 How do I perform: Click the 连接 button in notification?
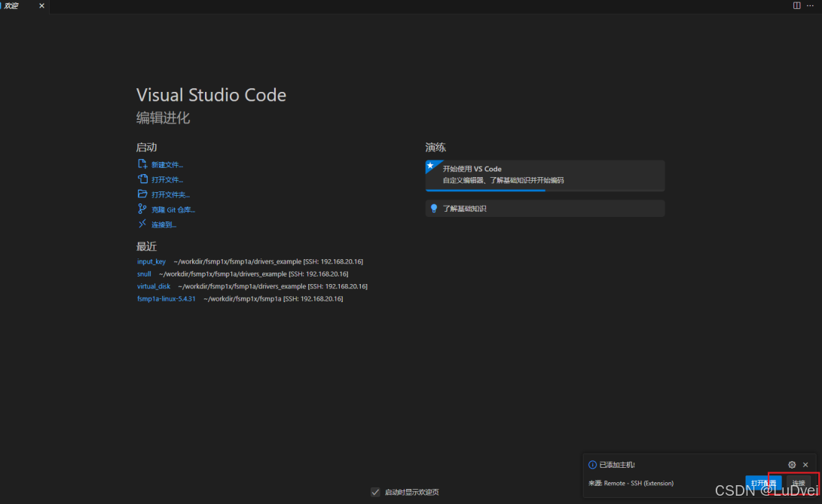click(799, 482)
